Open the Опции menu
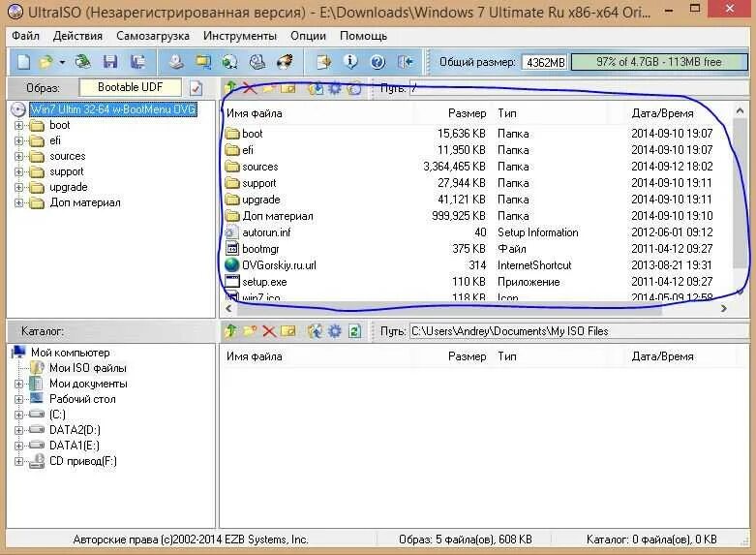 [308, 36]
